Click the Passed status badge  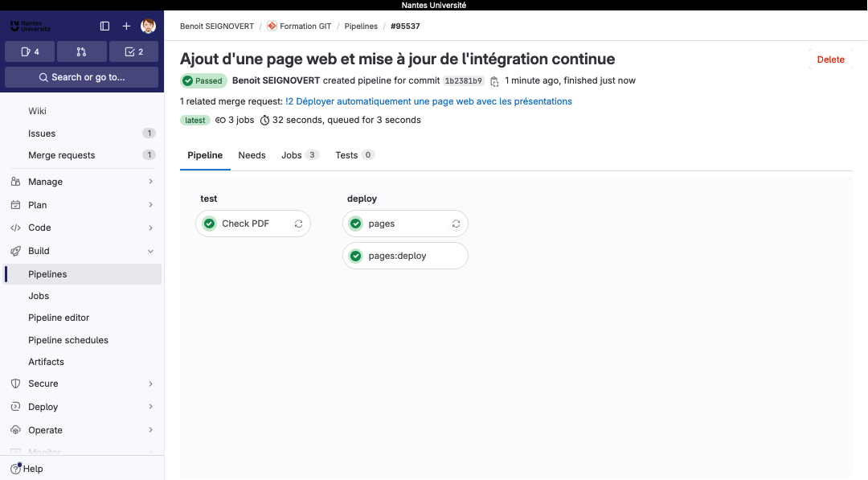[203, 81]
